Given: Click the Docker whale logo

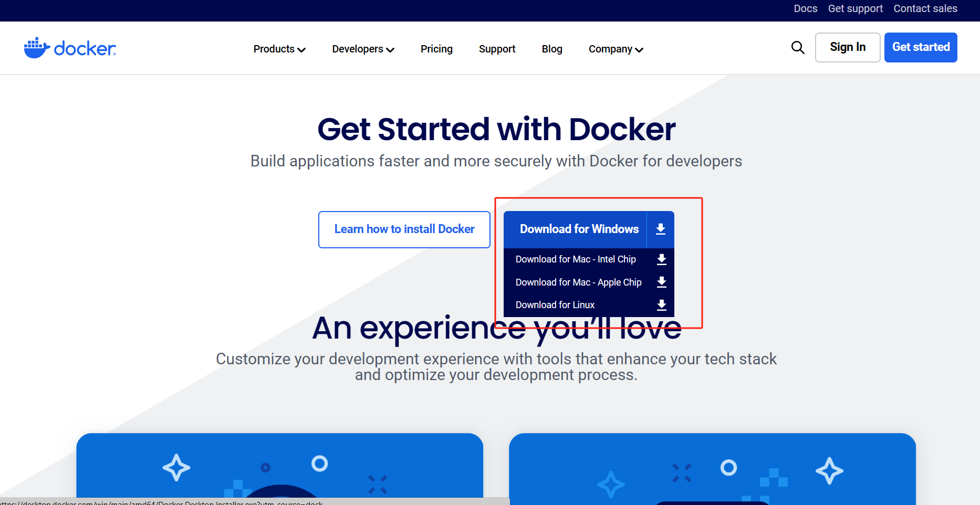Looking at the screenshot, I should point(70,48).
